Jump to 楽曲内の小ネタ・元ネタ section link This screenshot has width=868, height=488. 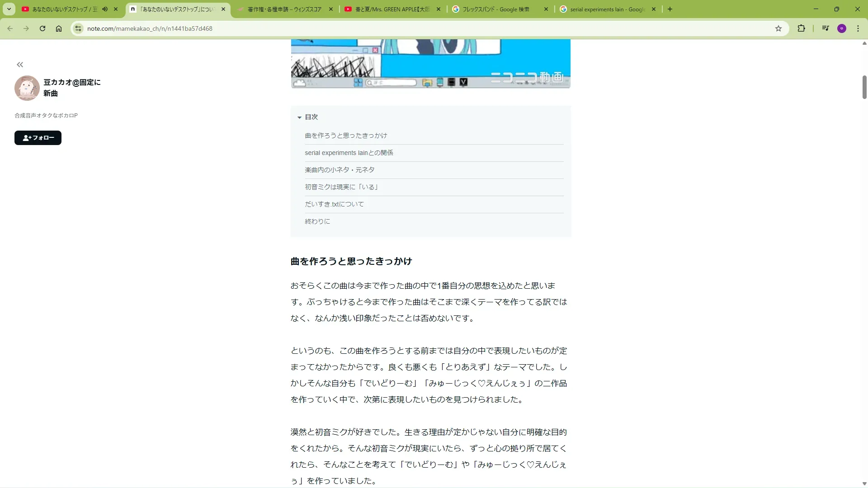click(x=340, y=170)
